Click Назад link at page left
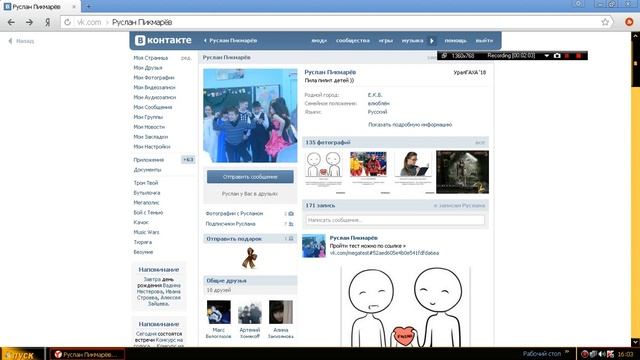640x360 pixels. (x=21, y=41)
